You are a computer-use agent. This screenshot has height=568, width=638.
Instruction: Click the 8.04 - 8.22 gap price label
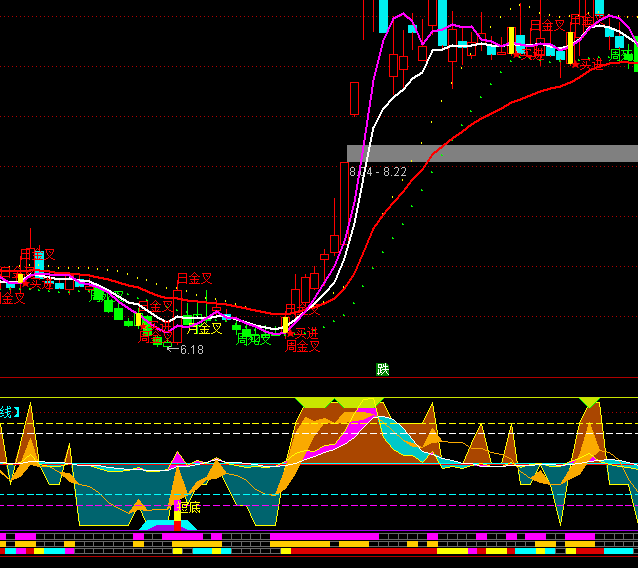[378, 172]
